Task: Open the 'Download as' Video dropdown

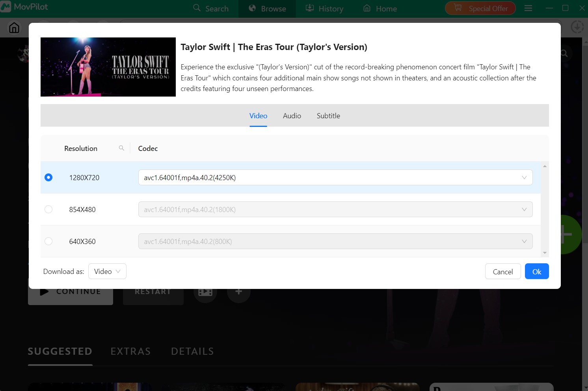Action: click(x=107, y=271)
